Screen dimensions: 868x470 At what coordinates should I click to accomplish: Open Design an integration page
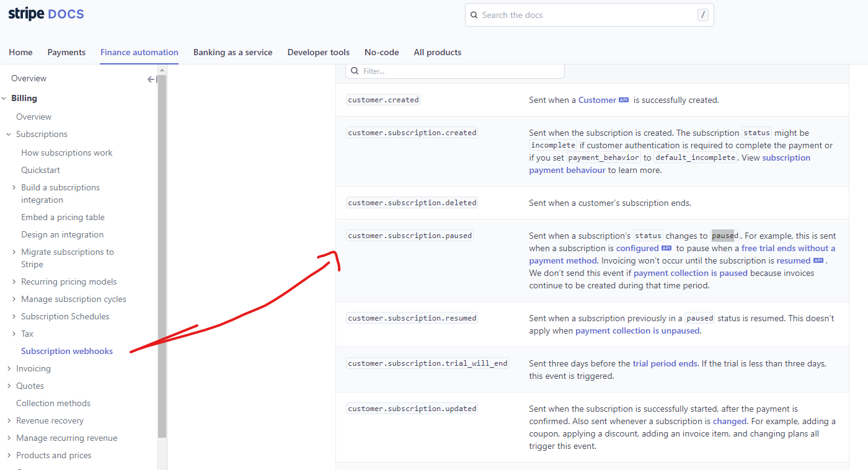62,234
